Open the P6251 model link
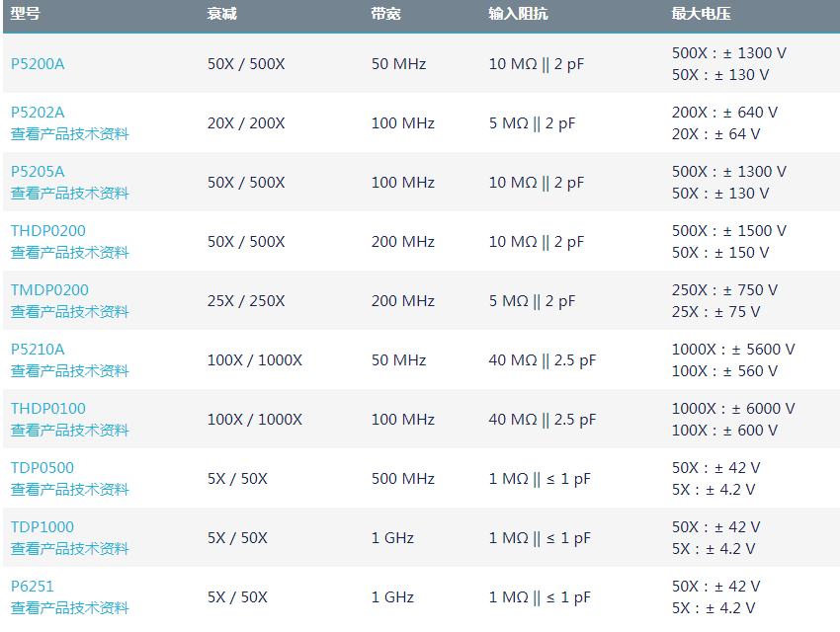 33,587
